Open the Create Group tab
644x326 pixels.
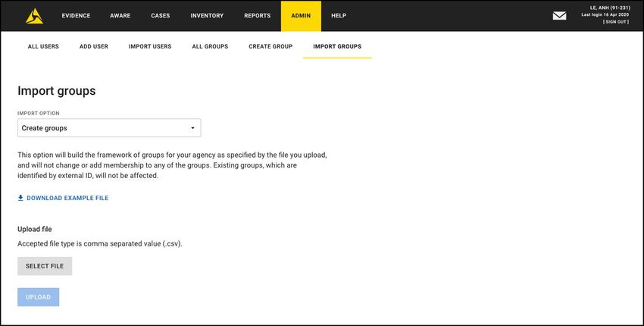coord(270,46)
